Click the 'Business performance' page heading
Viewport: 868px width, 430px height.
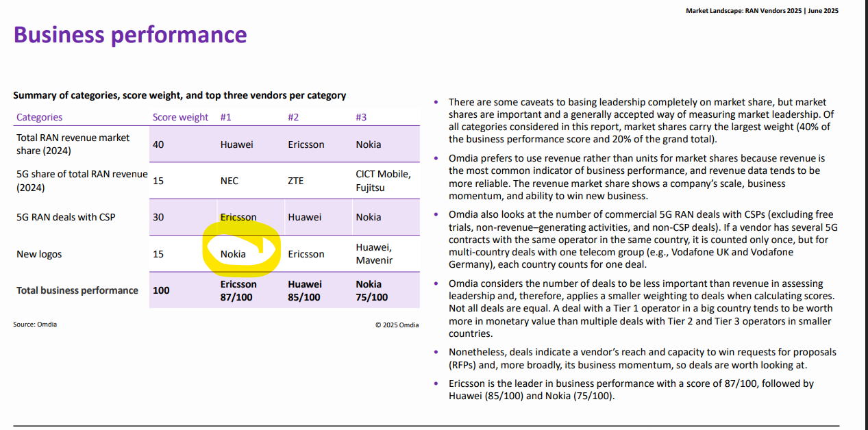coord(130,35)
